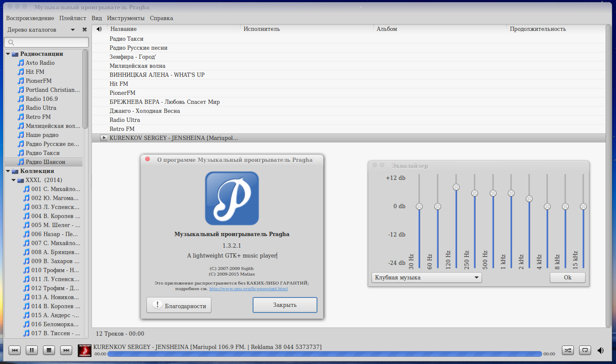Click 'Наше радио' note icon
Viewport: 616px width, 364px height.
click(x=21, y=135)
